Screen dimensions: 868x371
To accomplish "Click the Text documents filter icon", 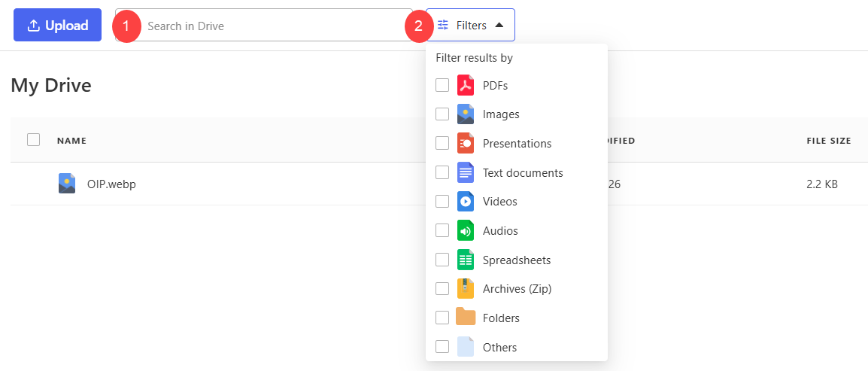I will click(x=466, y=173).
